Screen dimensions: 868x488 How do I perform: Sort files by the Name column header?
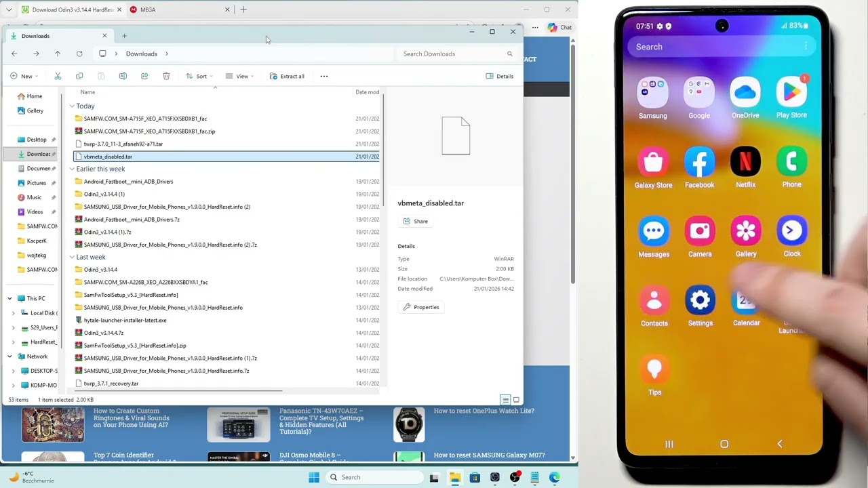(87, 92)
